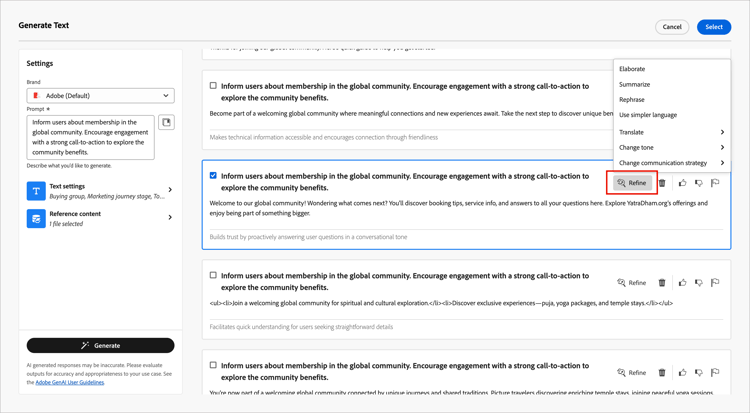Choose Summarize from Refine menu
Viewport: 750px width, 413px height.
(634, 84)
